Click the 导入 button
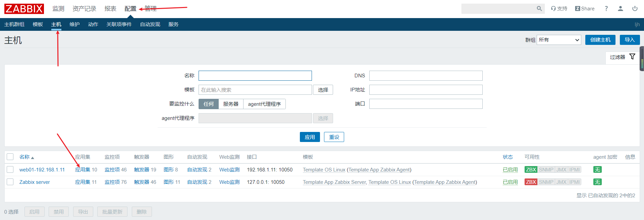Screen dimensions: 644x220 pyautogui.click(x=630, y=40)
